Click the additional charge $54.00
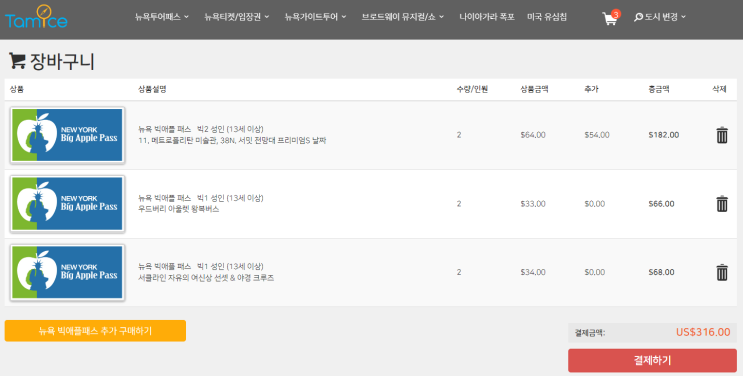The height and width of the screenshot is (376, 743). 597,135
